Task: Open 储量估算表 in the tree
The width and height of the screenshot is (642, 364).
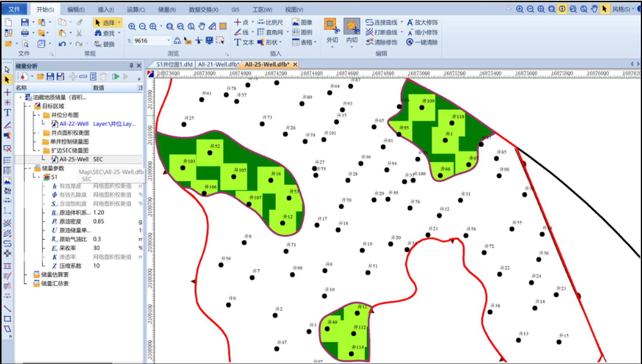Action: coord(55,275)
